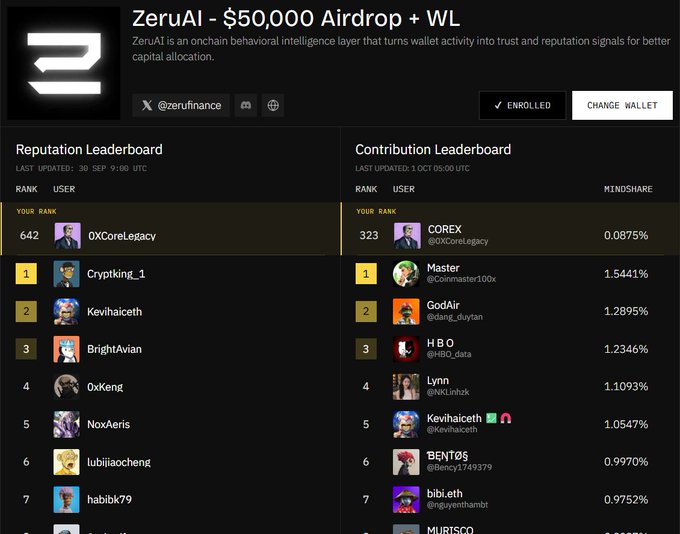Select habibk79 user name
Image resolution: width=680 pixels, height=534 pixels.
coord(109,500)
